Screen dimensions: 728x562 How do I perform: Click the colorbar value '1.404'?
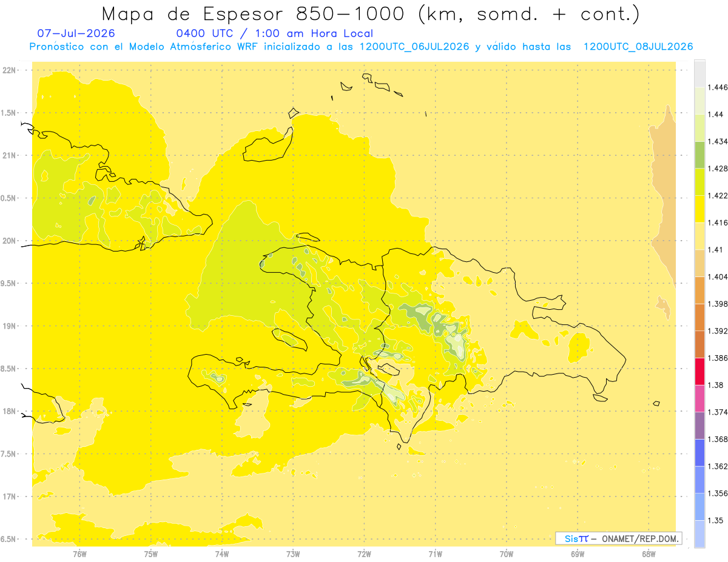[718, 276]
